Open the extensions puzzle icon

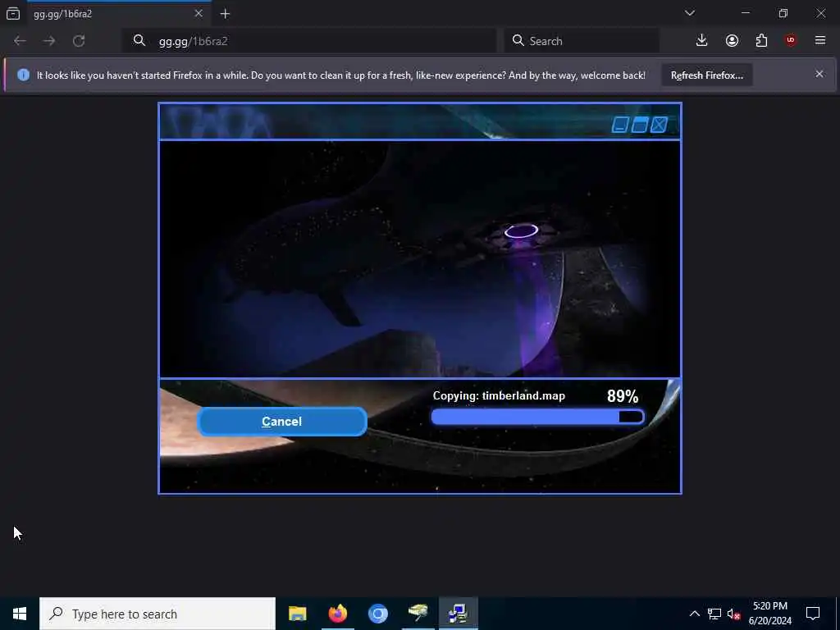pos(761,41)
